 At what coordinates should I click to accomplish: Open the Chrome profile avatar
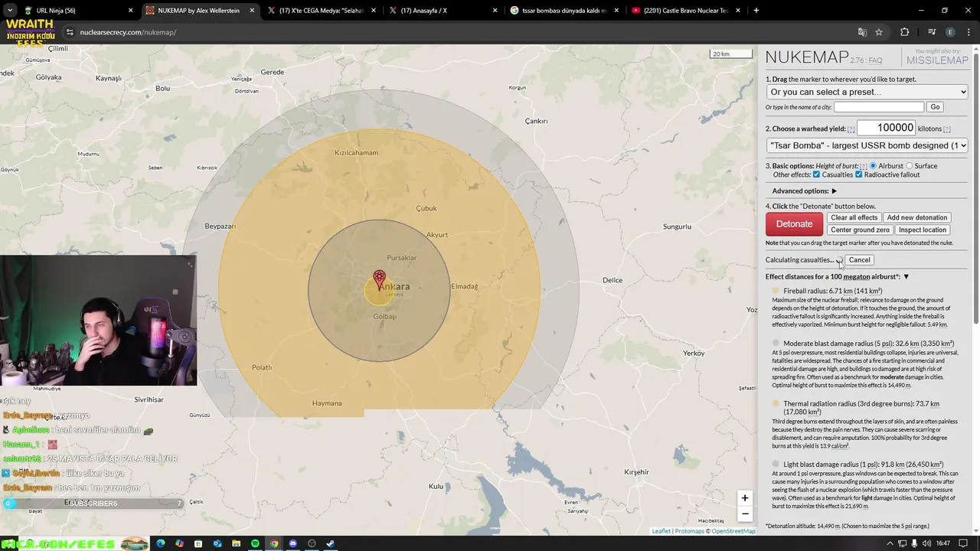coord(950,32)
